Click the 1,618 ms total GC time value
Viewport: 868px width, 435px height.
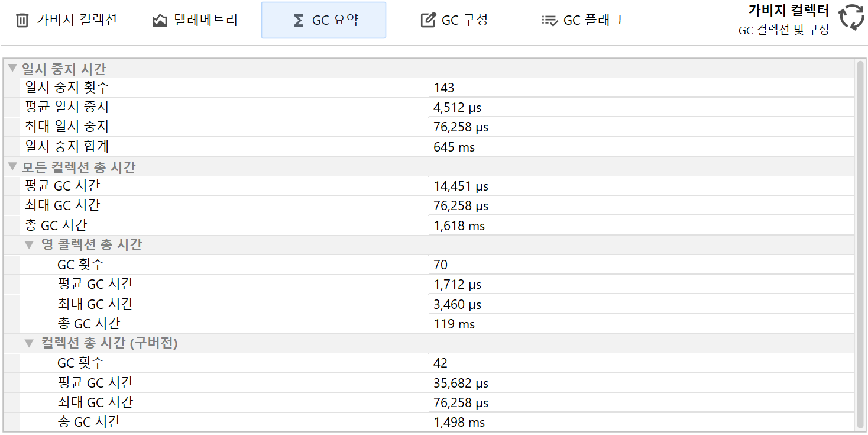[x=459, y=225]
